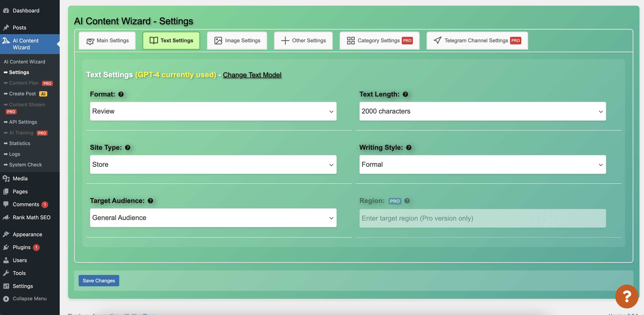Click the Users person icon
The width and height of the screenshot is (644, 315).
6,260
